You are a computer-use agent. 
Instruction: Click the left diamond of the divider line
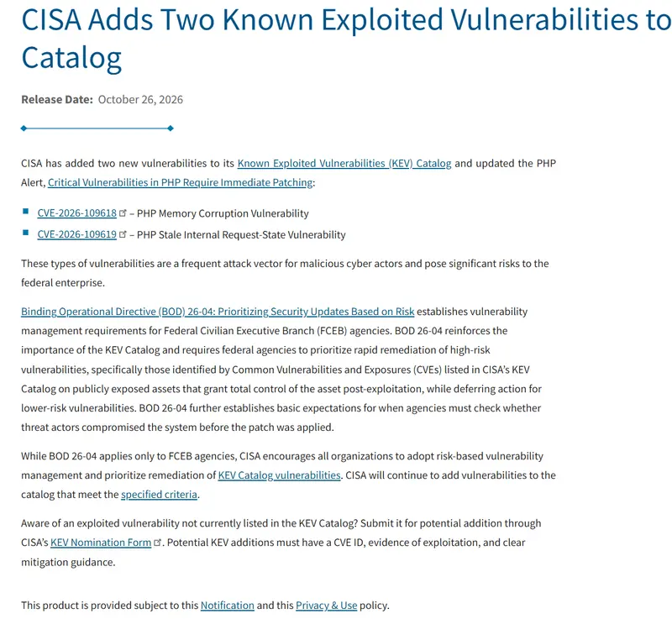pyautogui.click(x=24, y=129)
